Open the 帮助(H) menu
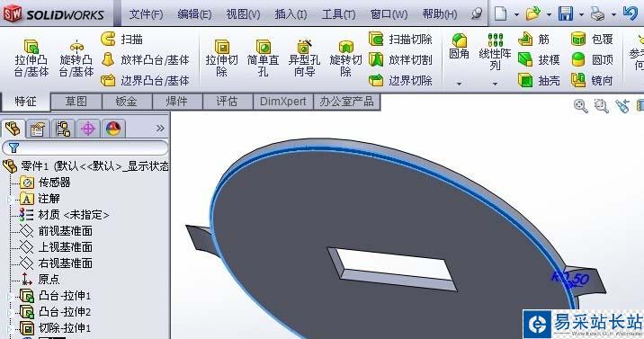The image size is (644, 339). tap(440, 14)
